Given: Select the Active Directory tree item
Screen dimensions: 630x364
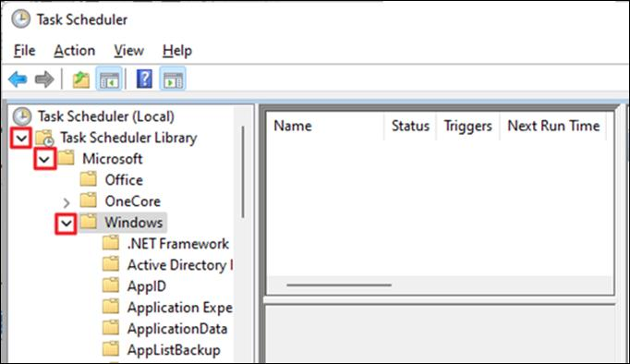Looking at the screenshot, I should 180,265.
